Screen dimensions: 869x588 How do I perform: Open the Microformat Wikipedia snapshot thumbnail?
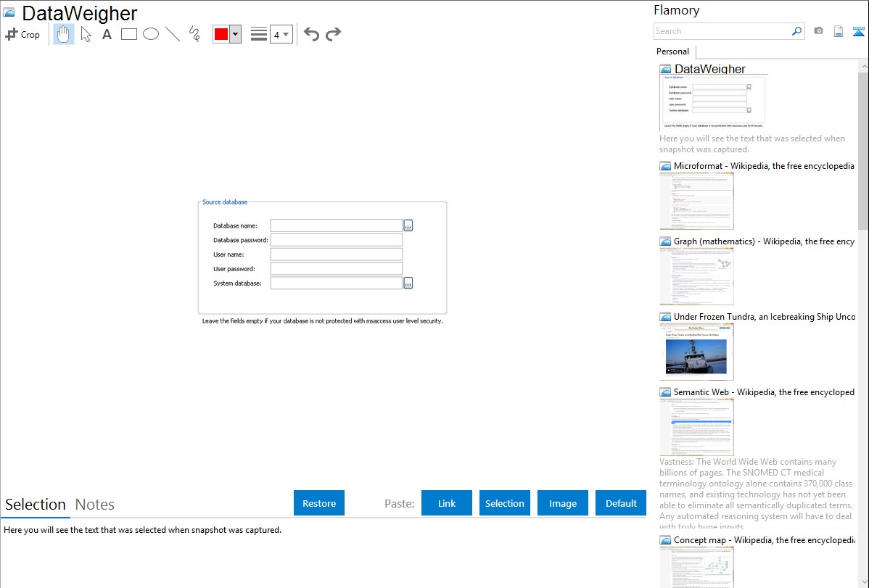pos(696,201)
